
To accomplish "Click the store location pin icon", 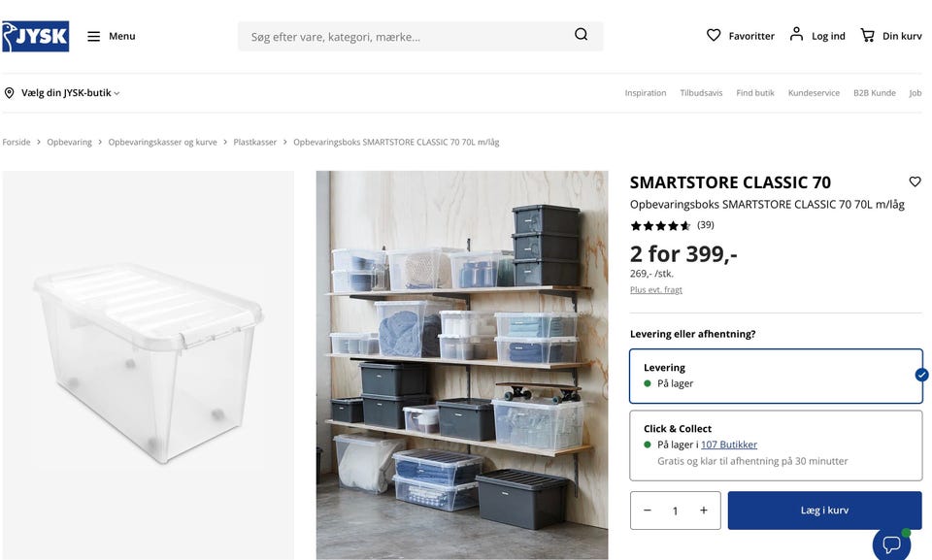I will coord(10,93).
